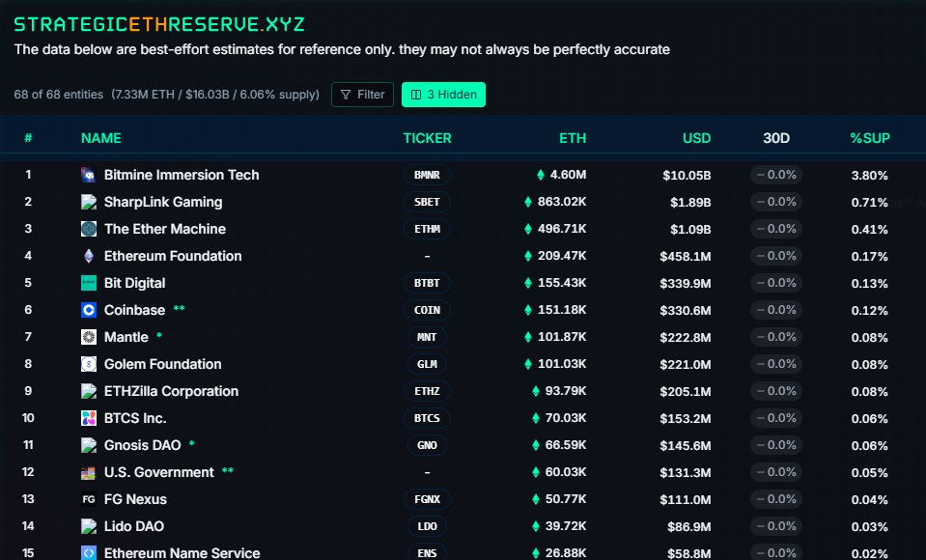Viewport: 926px width, 560px height.
Task: Click The Ether Machine logo icon
Action: point(89,229)
